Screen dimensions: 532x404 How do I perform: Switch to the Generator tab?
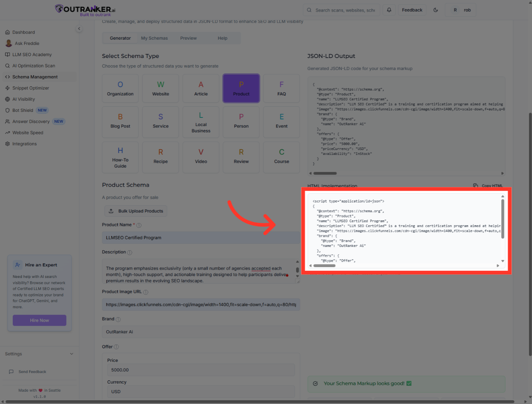pyautogui.click(x=120, y=38)
